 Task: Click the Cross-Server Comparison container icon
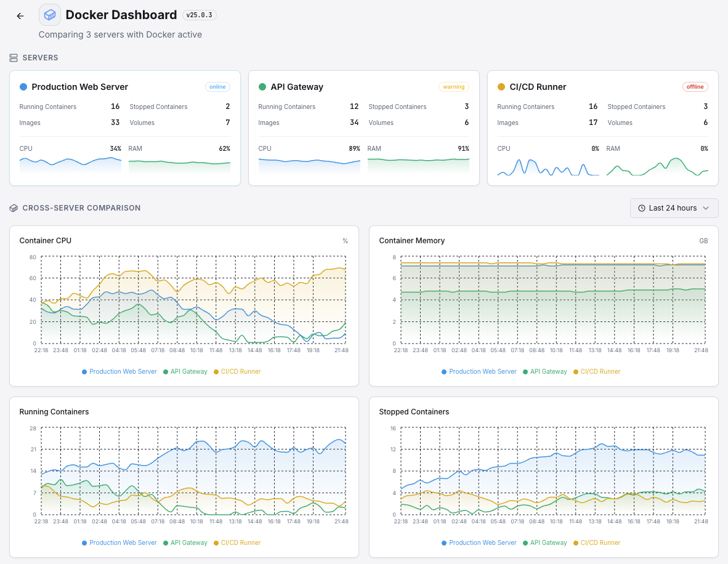click(13, 207)
